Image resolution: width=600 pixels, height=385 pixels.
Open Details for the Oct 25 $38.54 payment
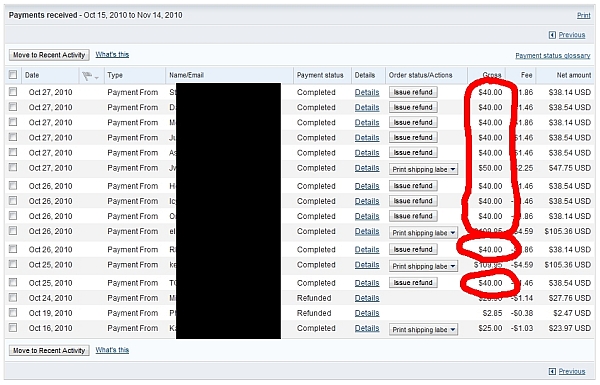point(367,283)
